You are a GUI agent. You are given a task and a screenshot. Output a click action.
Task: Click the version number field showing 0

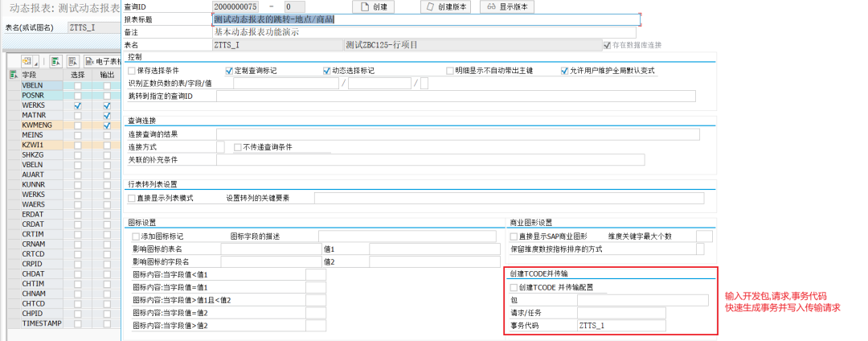294,7
